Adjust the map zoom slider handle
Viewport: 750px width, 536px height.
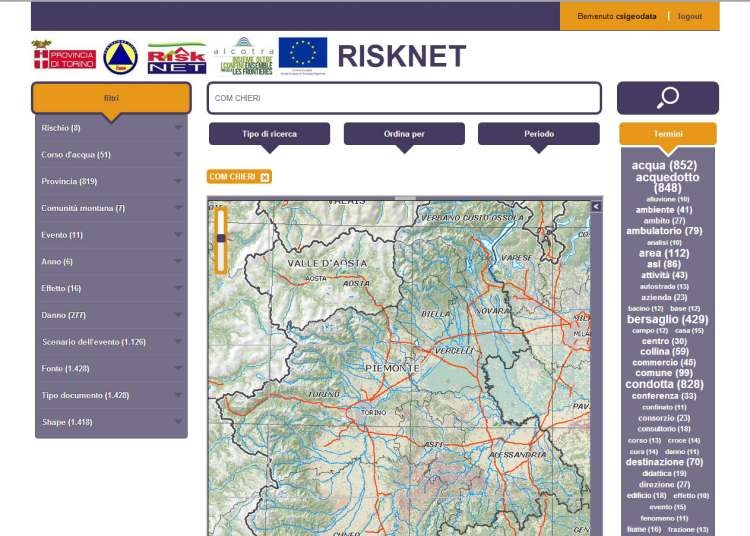click(221, 238)
